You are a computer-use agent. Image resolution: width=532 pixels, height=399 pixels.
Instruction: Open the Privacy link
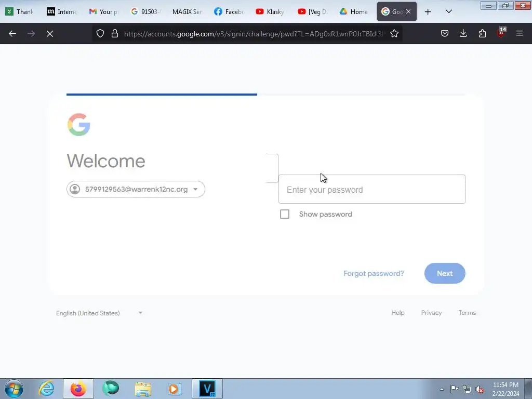point(431,312)
